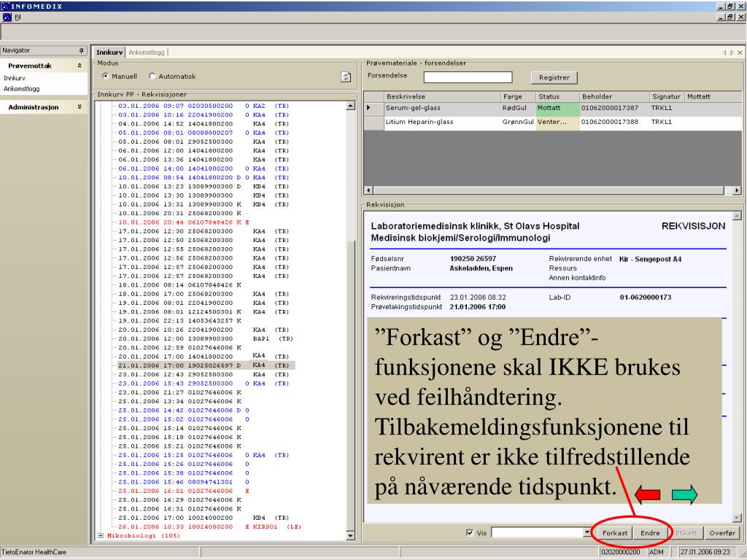Viewport: 747px width, 560px height.
Task: Select red requisition 26.01.2006 10:33 KIRS01
Action: tap(209, 526)
